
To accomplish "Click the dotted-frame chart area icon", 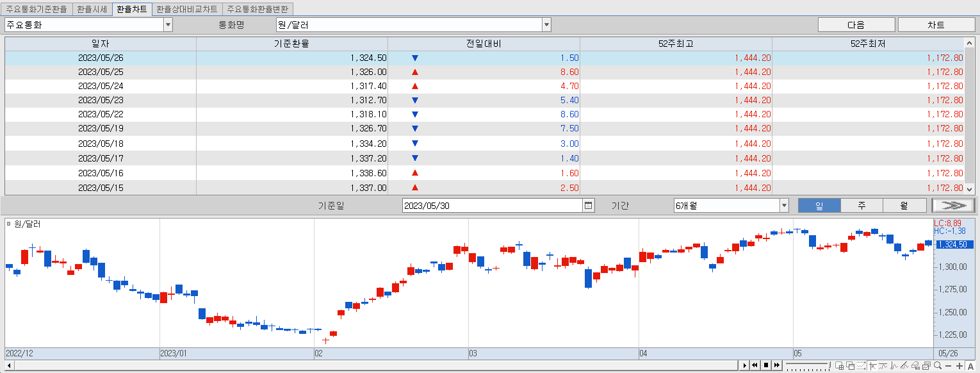I will click(862, 365).
